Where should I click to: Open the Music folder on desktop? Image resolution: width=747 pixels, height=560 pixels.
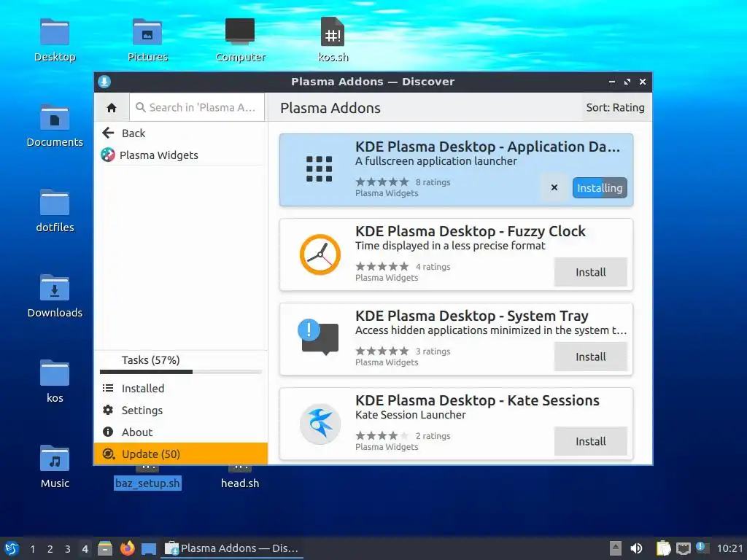coord(55,458)
